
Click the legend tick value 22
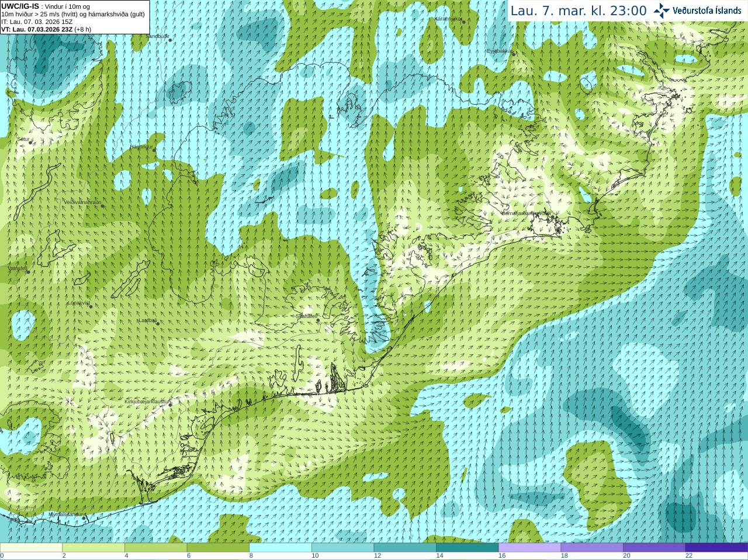click(x=689, y=556)
